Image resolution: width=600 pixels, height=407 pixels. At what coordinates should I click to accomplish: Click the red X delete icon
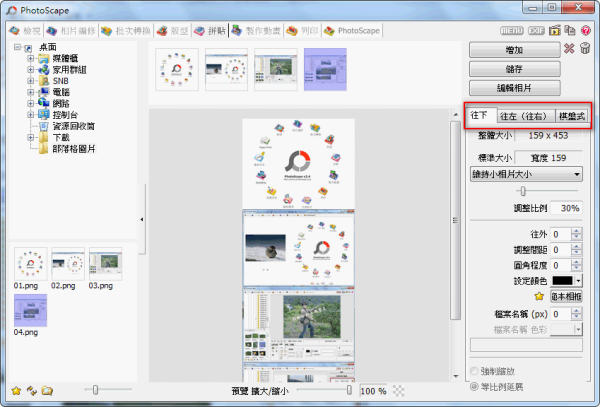[569, 49]
